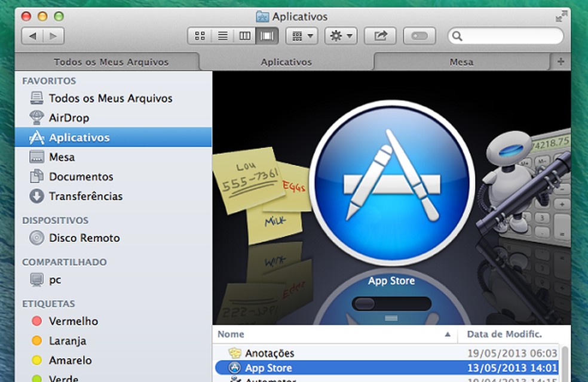Click the Finder search field

pyautogui.click(x=506, y=36)
